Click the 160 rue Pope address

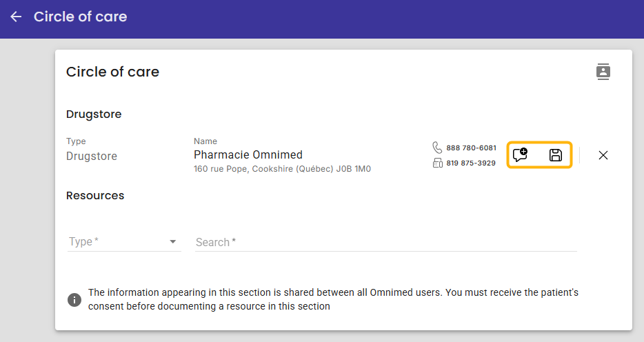282,169
